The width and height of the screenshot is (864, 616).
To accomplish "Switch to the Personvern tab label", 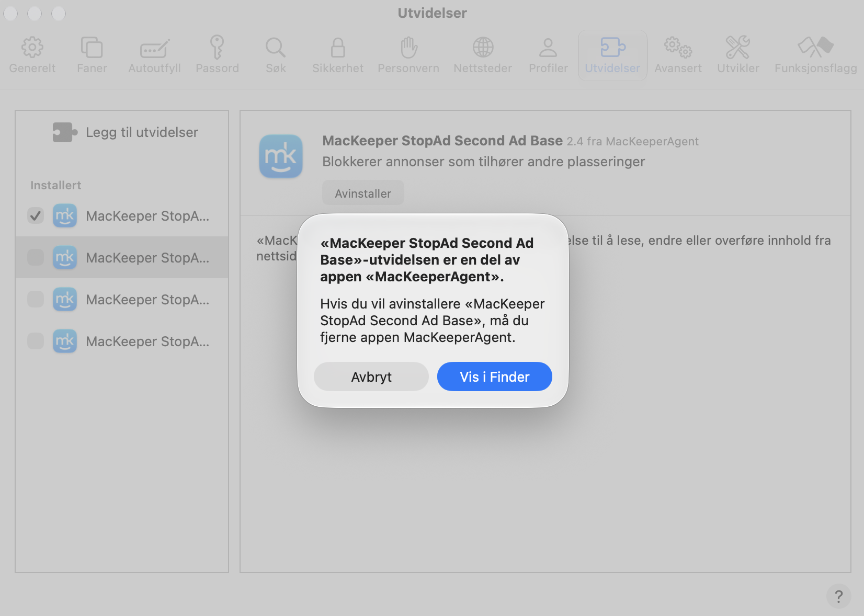I will 408,69.
